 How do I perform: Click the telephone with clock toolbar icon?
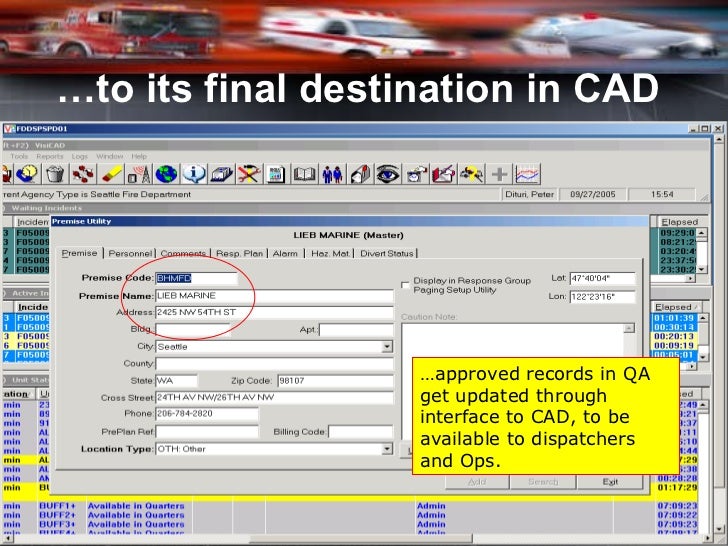[27, 174]
